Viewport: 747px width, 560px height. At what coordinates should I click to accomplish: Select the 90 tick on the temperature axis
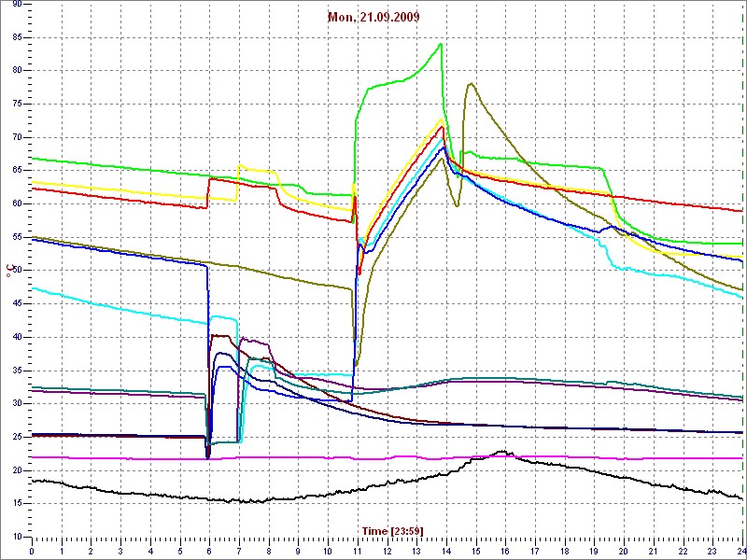click(x=18, y=4)
